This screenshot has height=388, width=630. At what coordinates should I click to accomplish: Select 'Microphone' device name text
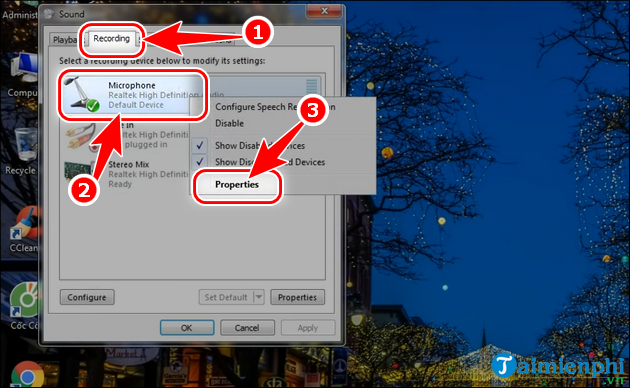coord(132,86)
